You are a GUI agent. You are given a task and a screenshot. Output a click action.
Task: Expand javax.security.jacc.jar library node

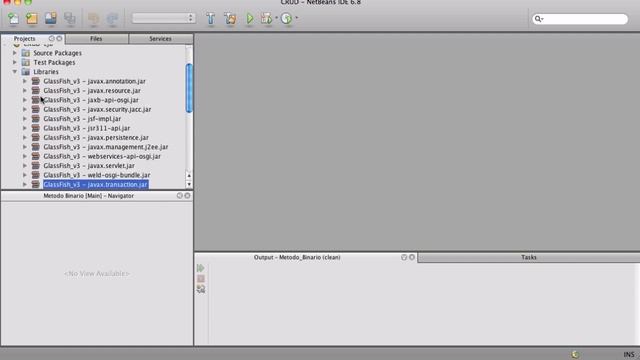point(24,109)
